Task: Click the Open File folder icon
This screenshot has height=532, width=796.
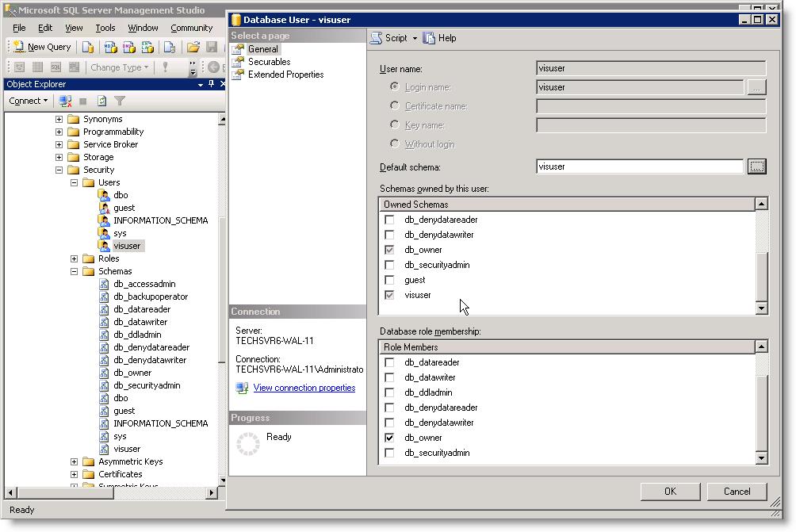Action: click(x=193, y=48)
